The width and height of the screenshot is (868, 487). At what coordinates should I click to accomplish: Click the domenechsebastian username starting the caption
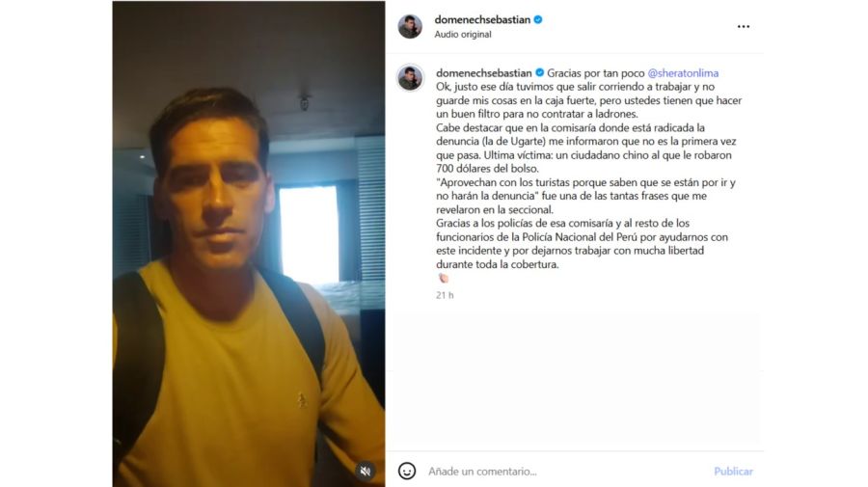click(x=484, y=73)
